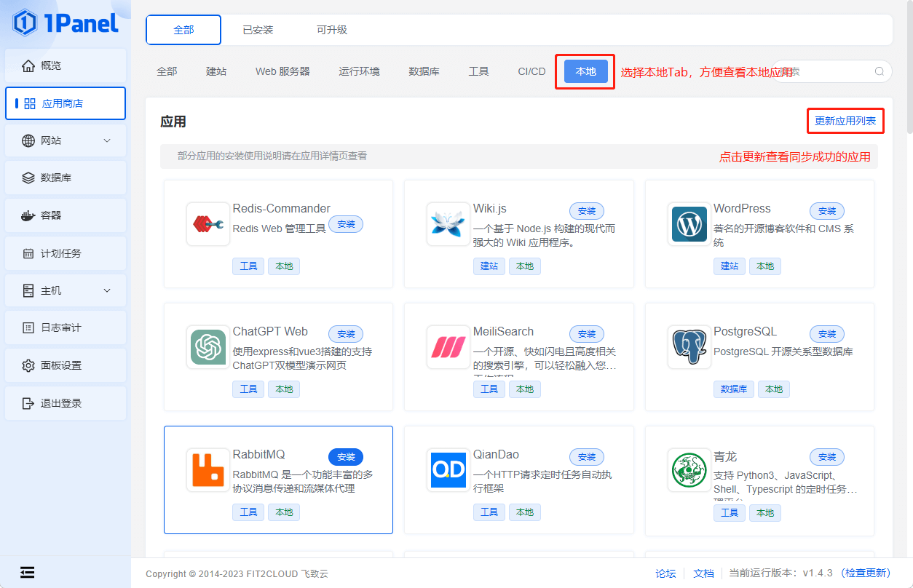Filter apps by 建站 category
The image size is (913, 588).
216,71
